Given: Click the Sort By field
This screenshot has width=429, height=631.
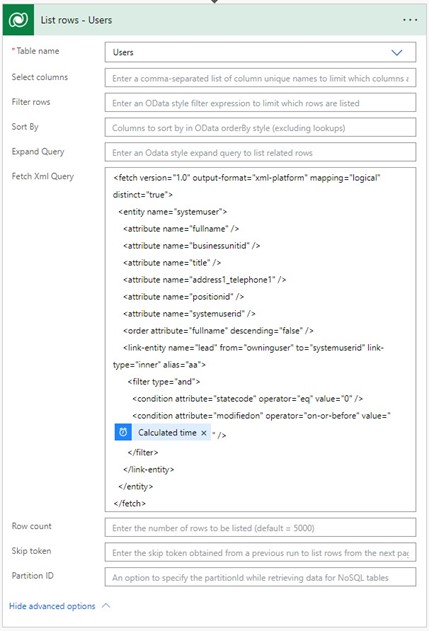Looking at the screenshot, I should [x=260, y=128].
